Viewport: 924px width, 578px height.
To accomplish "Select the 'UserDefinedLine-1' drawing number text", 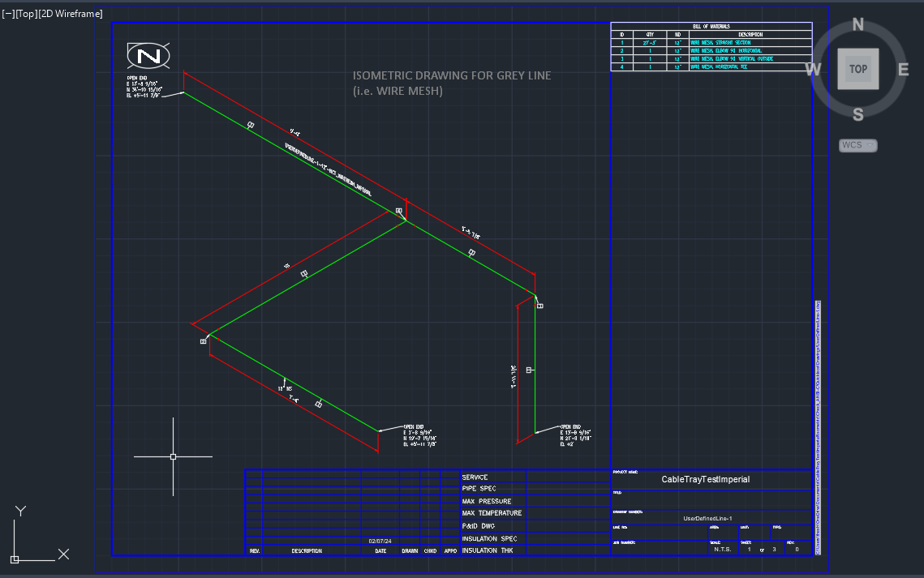I will [x=707, y=519].
